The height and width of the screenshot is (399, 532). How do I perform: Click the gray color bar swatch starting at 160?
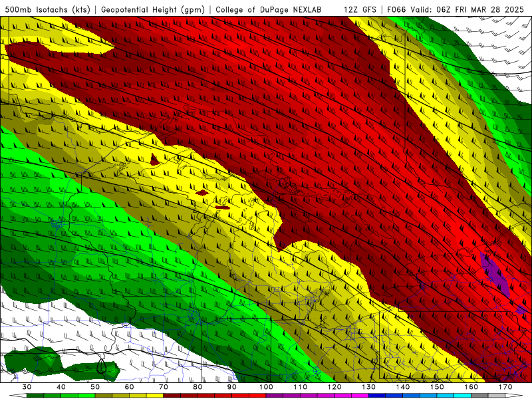[x=479, y=396]
